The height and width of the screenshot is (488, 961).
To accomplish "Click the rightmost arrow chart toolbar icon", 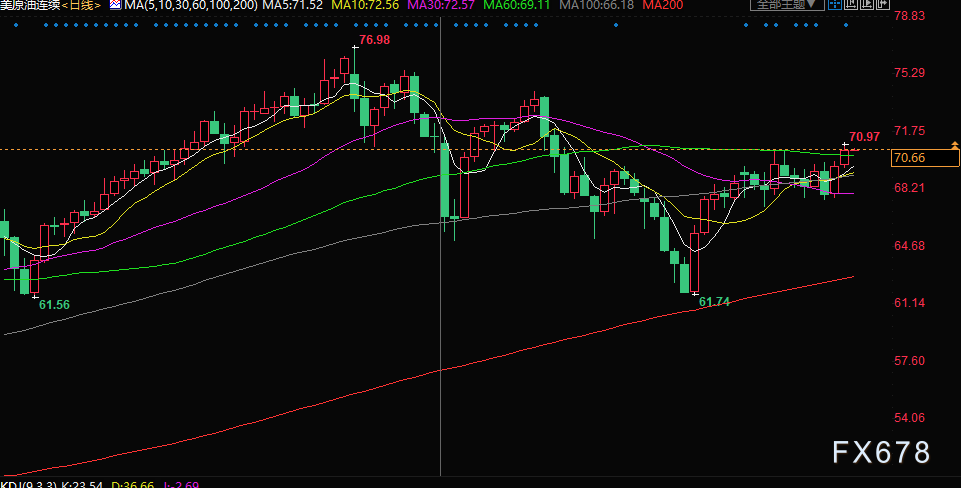I will point(883,4).
